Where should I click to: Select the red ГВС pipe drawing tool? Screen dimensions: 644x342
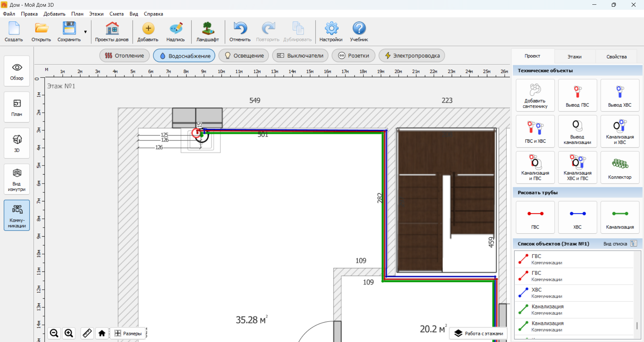pyautogui.click(x=535, y=217)
